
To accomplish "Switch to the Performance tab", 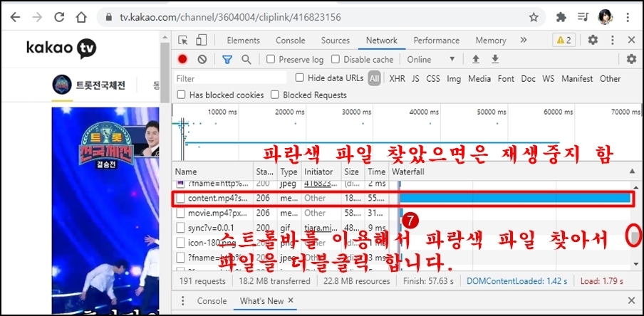I will pos(437,41).
